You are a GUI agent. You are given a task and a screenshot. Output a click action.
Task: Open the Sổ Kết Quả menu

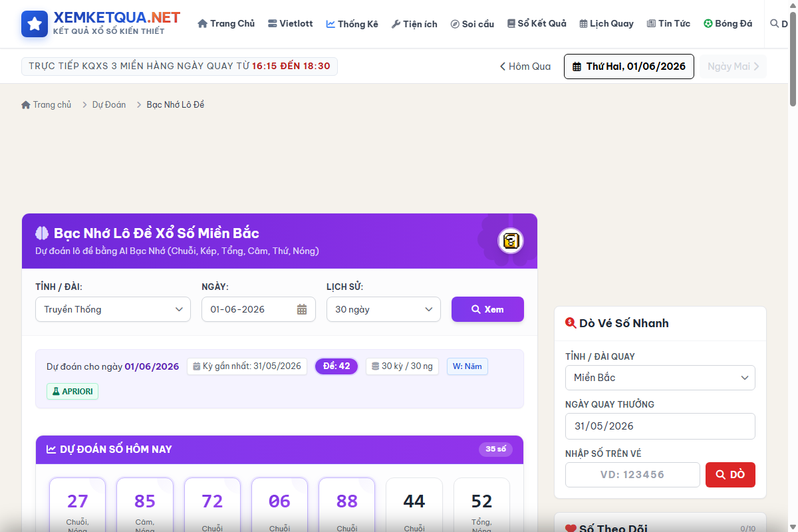point(537,24)
